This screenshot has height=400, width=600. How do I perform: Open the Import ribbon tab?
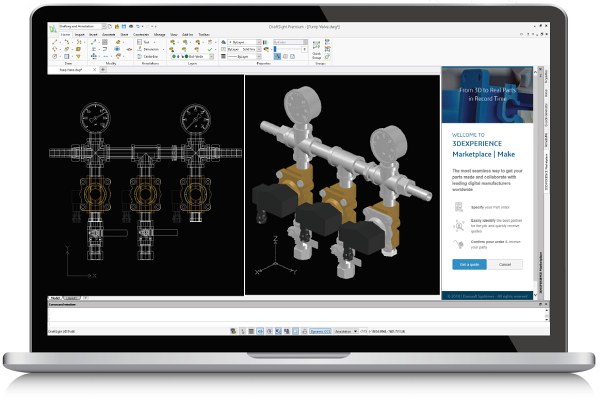click(80, 34)
